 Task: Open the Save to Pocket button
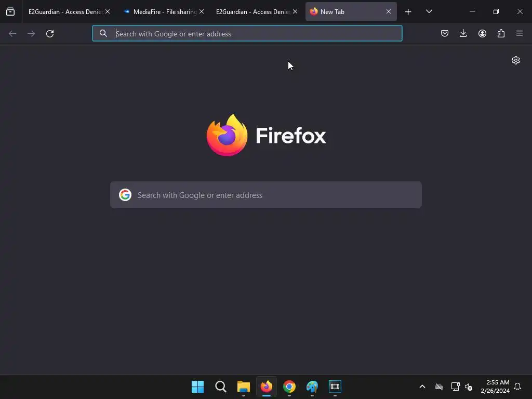(445, 33)
